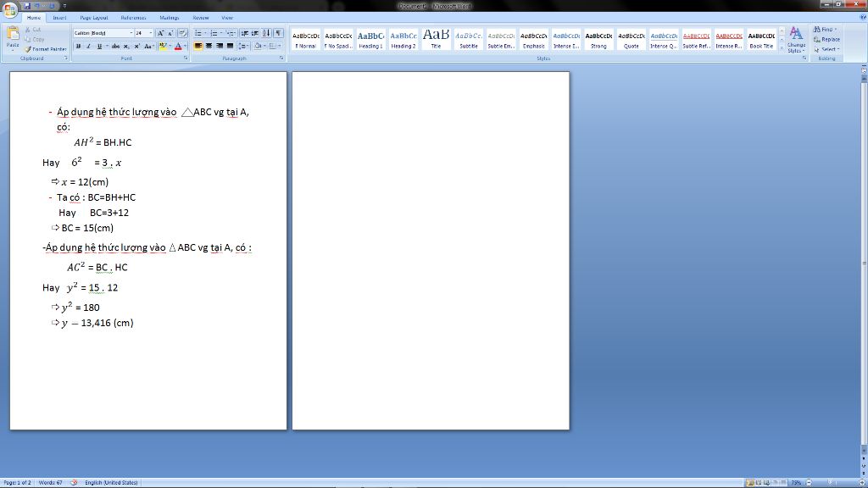Toggle show paragraph marks
This screenshot has height=488, width=868.
278,33
